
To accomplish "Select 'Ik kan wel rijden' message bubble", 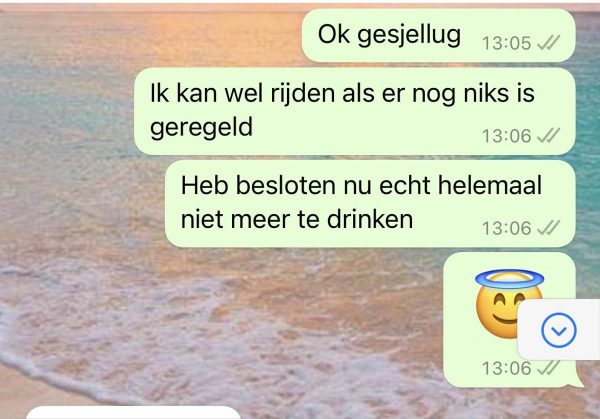I will [354, 111].
